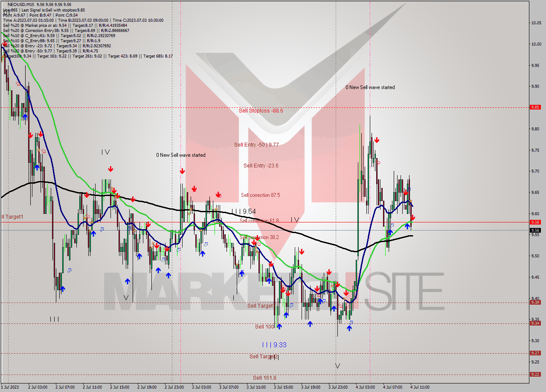Click the black 9.56 current price tag

tap(535, 230)
